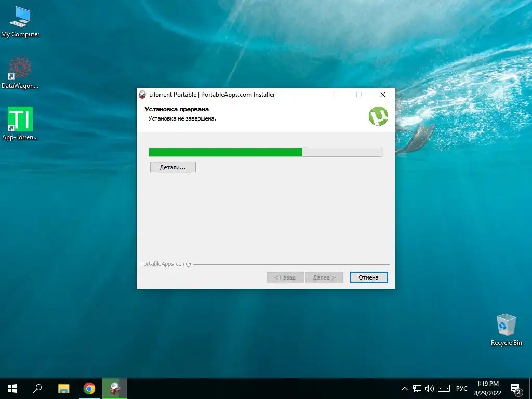Click the Детали... button
This screenshot has width=532, height=399.
coord(173,167)
